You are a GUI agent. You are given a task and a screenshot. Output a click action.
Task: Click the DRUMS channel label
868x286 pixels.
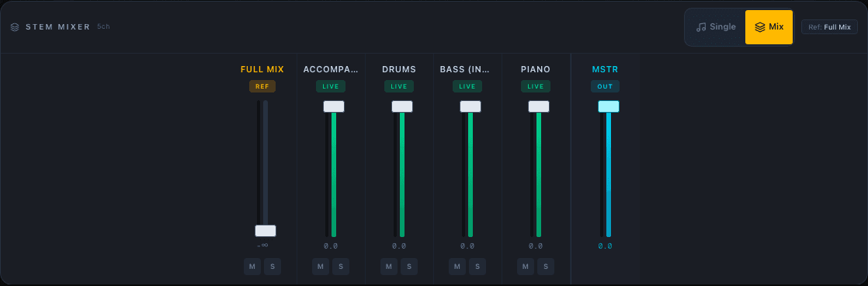pos(399,69)
